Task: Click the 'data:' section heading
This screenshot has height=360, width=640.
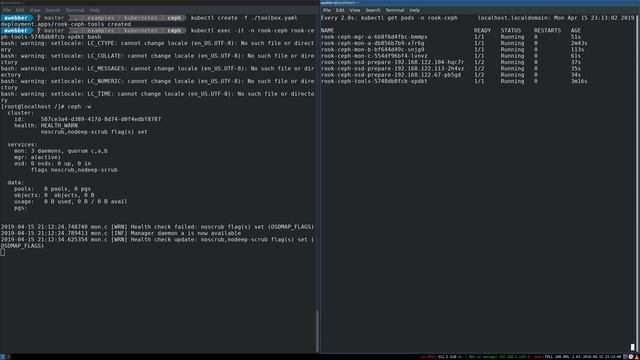Action: (16, 182)
